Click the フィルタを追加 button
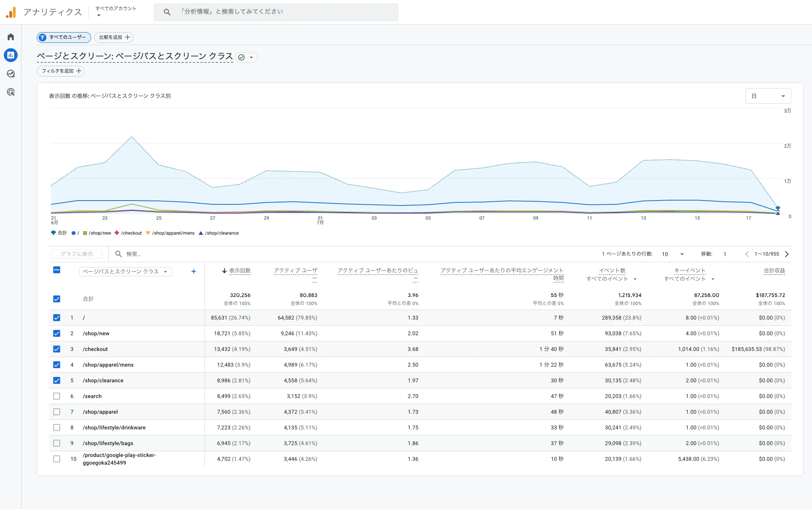The height and width of the screenshot is (509, 812). [x=61, y=71]
